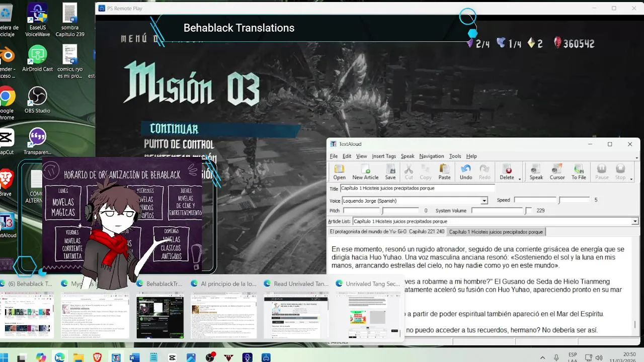644x362 pixels.
Task: Open the EaseUS VoiceWave desktop icon
Action: (37, 20)
